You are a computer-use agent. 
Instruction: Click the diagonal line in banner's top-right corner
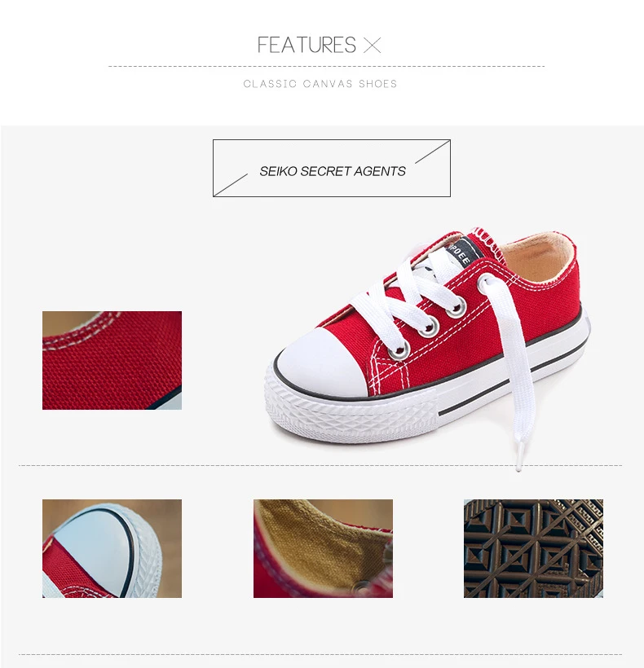433,152
